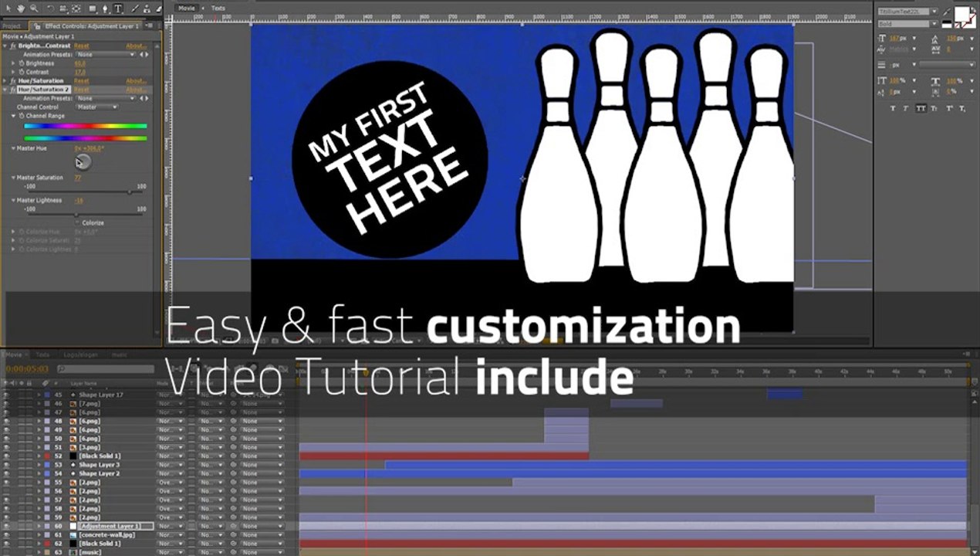Reset the Brightness & Contrast effect
980x556 pixels.
pyautogui.click(x=81, y=46)
